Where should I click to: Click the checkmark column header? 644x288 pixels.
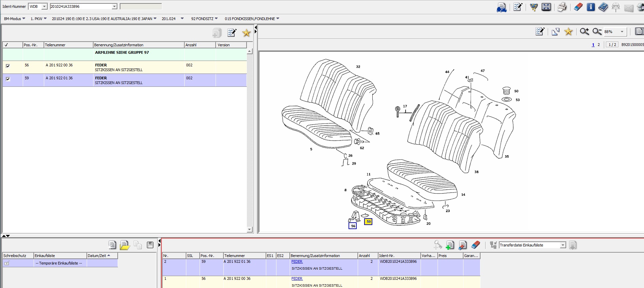coord(13,45)
